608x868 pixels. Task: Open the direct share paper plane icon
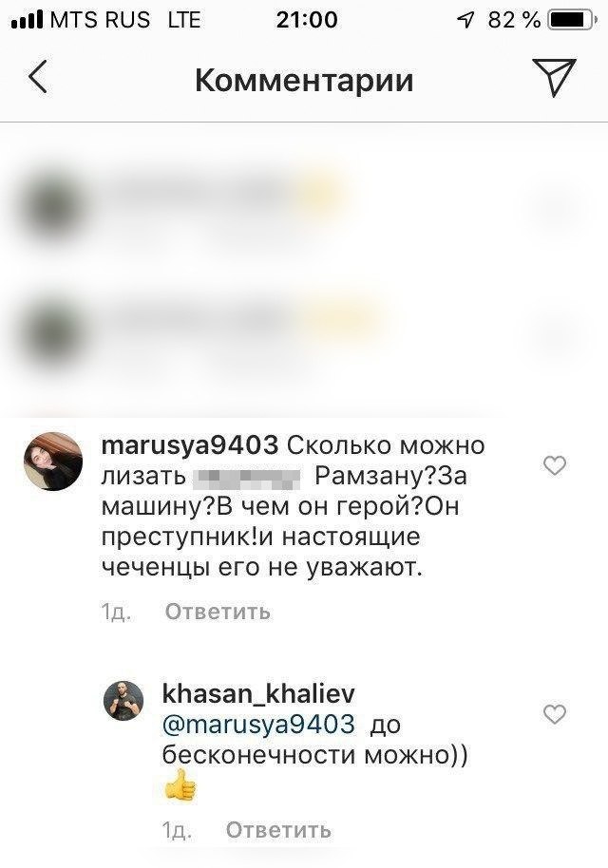point(554,77)
